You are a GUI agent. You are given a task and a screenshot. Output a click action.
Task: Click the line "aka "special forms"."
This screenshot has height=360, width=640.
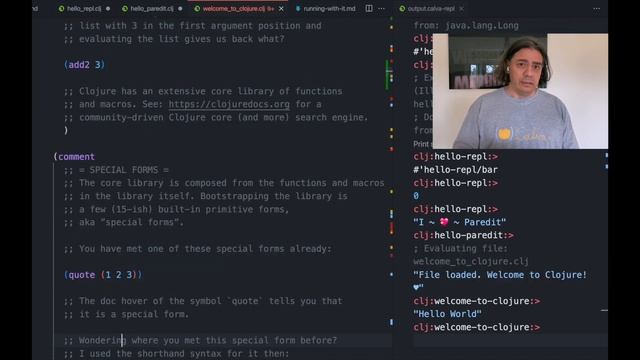tap(124, 222)
